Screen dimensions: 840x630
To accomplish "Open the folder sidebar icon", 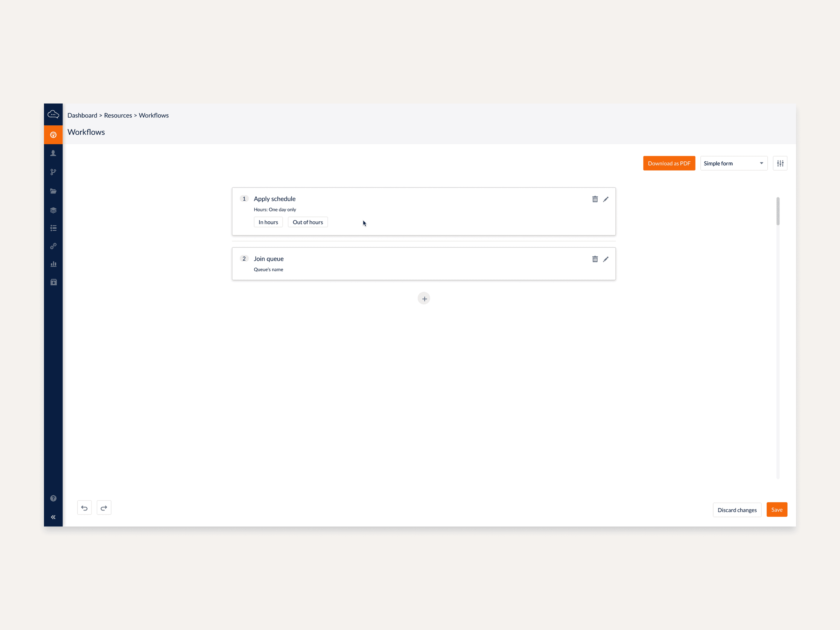I will (53, 191).
